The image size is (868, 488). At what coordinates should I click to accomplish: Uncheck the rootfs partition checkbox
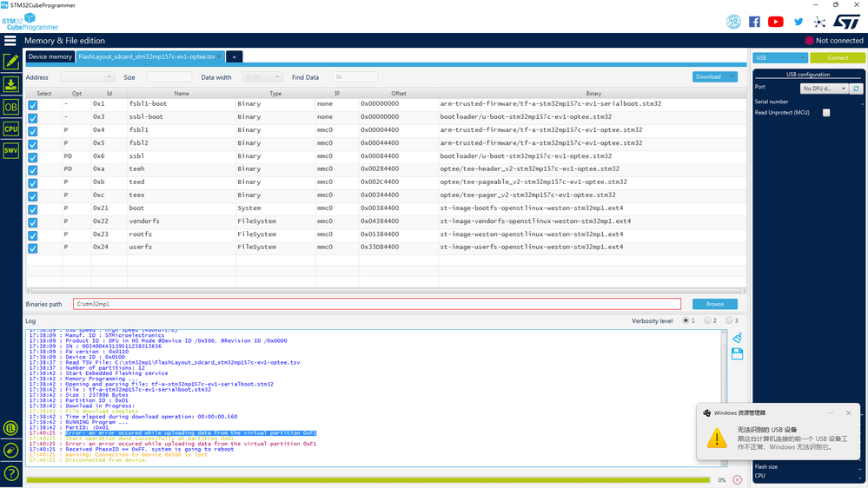click(x=33, y=235)
